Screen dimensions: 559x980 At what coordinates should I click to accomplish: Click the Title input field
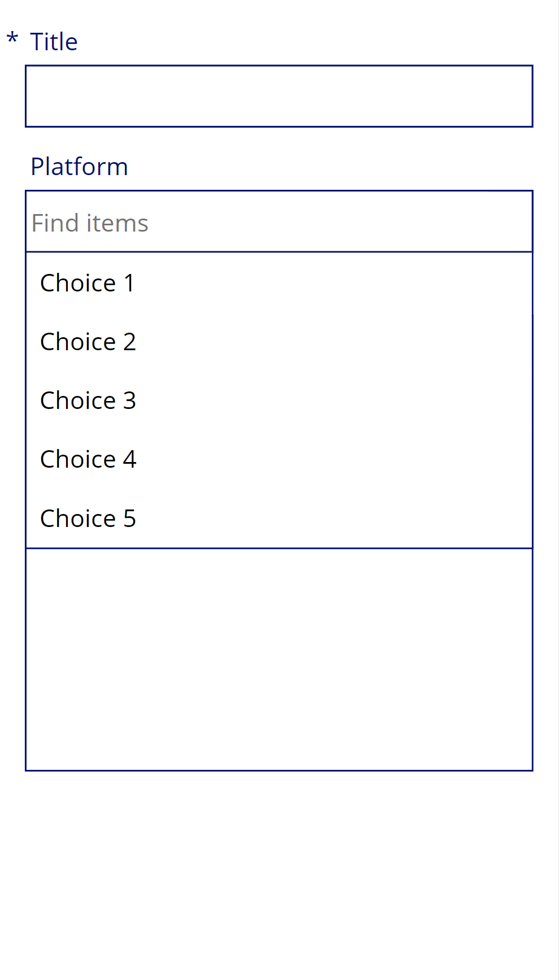click(279, 96)
